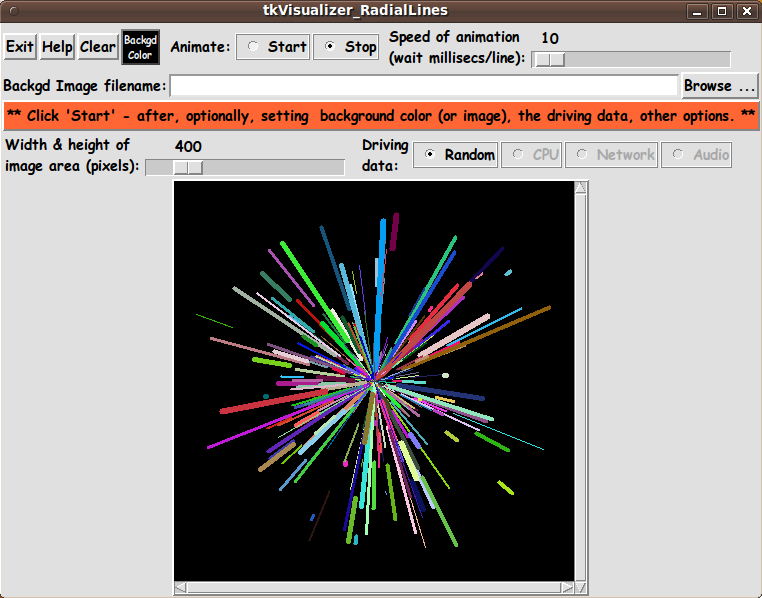
Task: Maximize the tkVisualizer_RadialLines window
Action: point(722,11)
